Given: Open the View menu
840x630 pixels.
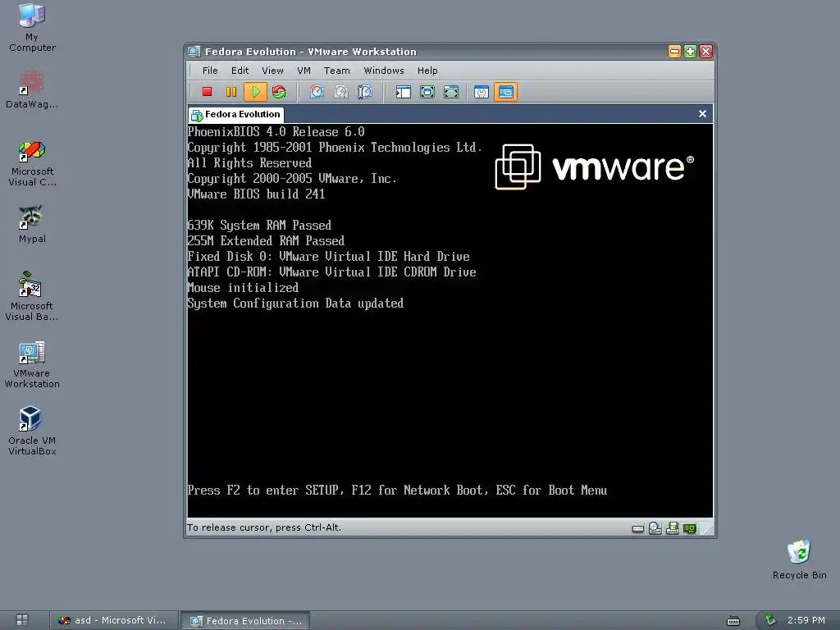Looking at the screenshot, I should click(272, 71).
